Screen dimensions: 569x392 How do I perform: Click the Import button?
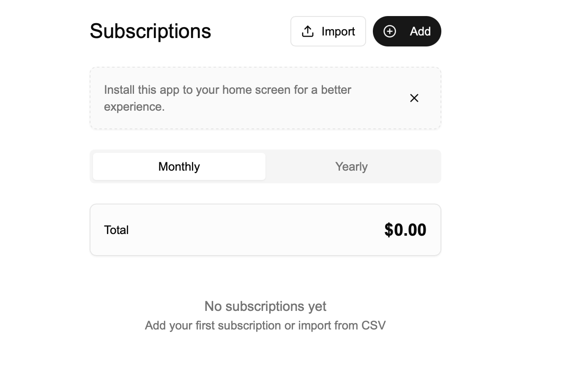(328, 31)
